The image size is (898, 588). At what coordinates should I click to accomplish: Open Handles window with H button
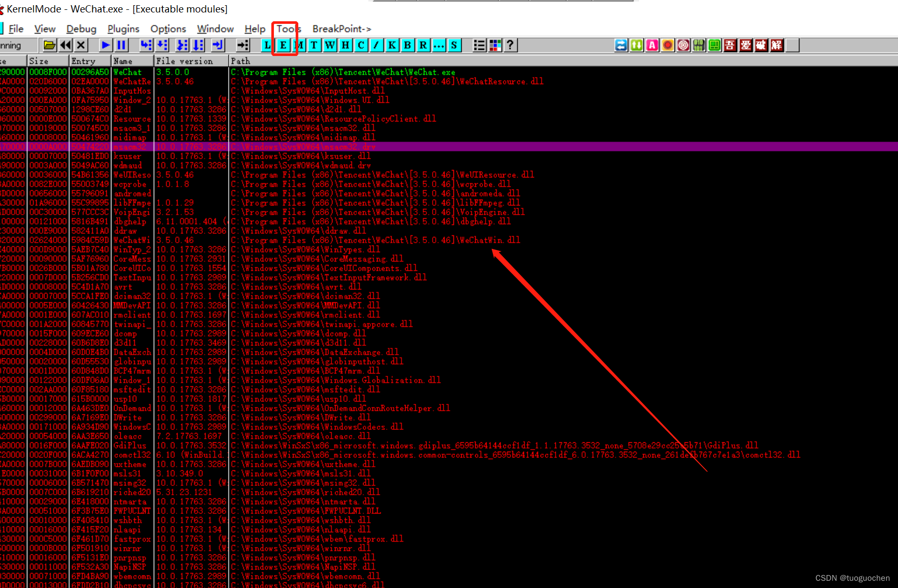point(346,45)
